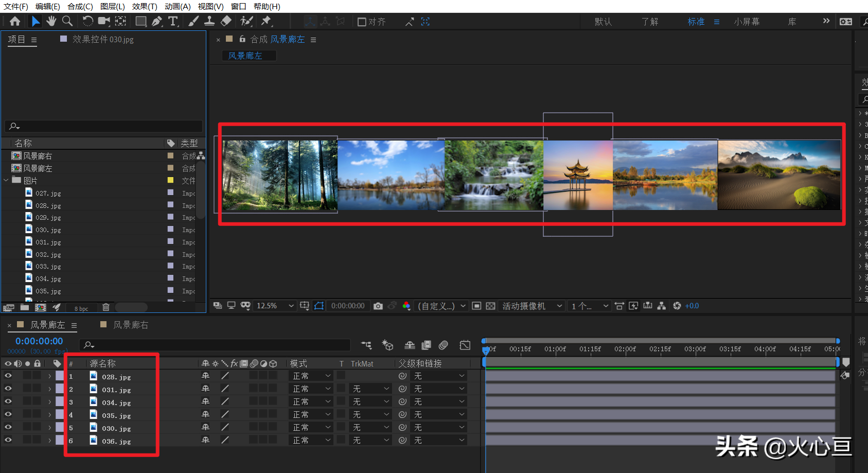Delete selected project item with trash icon
Viewport: 868px width, 473px height.
[x=106, y=307]
